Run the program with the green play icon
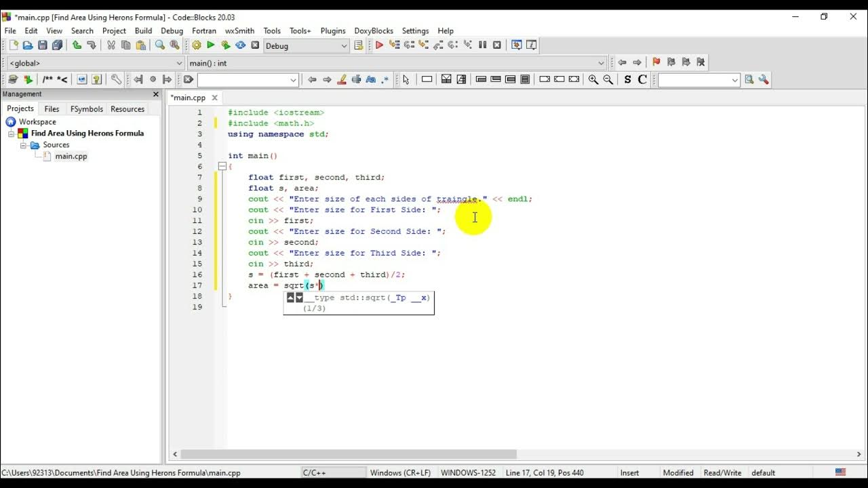 [x=211, y=45]
